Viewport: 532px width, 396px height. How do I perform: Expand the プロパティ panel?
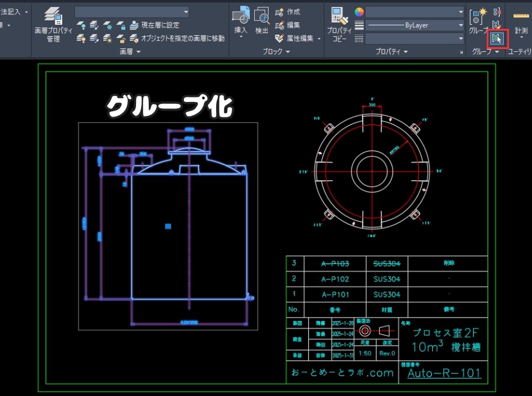pos(391,51)
